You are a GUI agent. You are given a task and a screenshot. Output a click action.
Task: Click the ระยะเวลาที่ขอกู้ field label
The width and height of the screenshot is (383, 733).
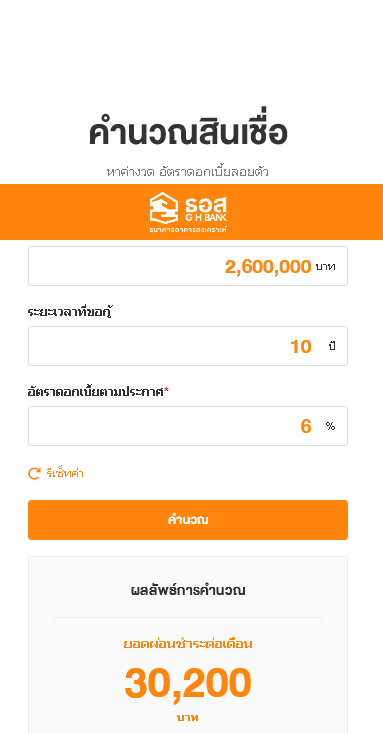coord(71,312)
